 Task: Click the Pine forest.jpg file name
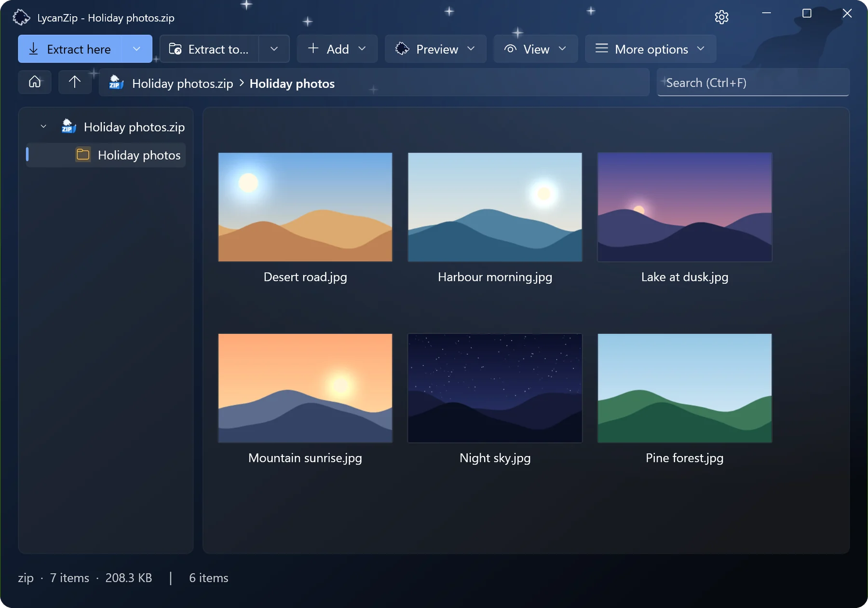point(685,458)
